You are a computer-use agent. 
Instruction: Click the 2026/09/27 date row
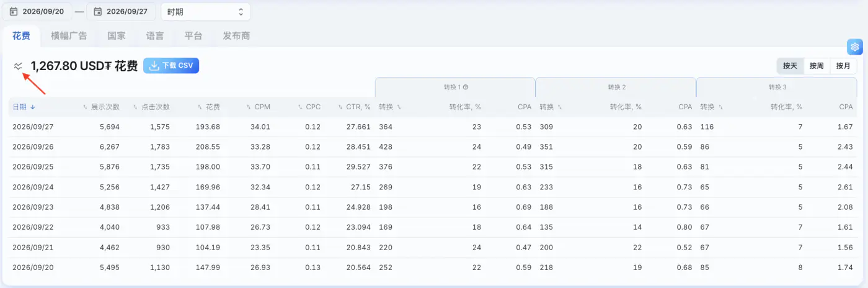tap(434, 127)
